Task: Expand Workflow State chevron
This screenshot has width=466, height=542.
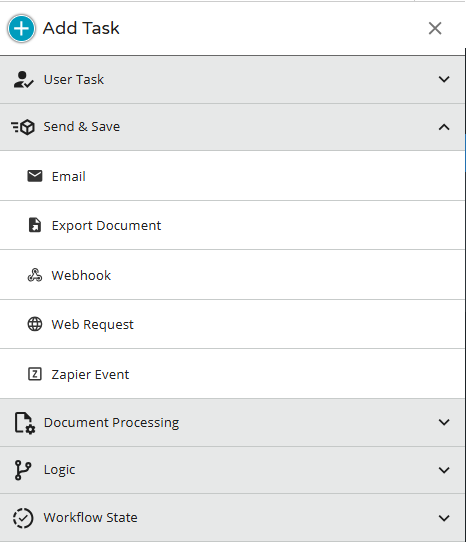Action: [x=444, y=518]
